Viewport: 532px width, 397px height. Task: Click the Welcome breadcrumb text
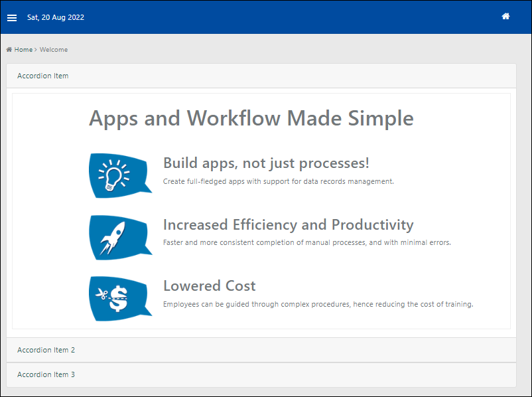(x=54, y=50)
